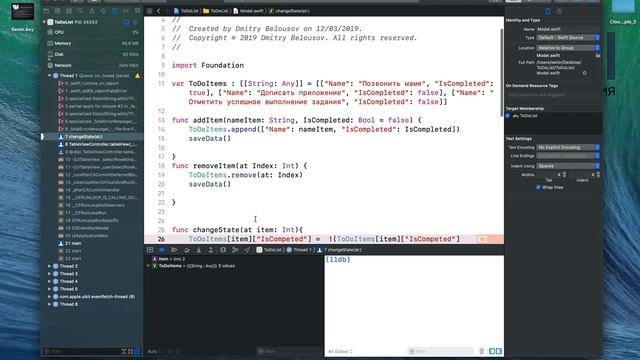Select the Debug navigator tab icon
The image size is (640, 360).
[114, 11]
